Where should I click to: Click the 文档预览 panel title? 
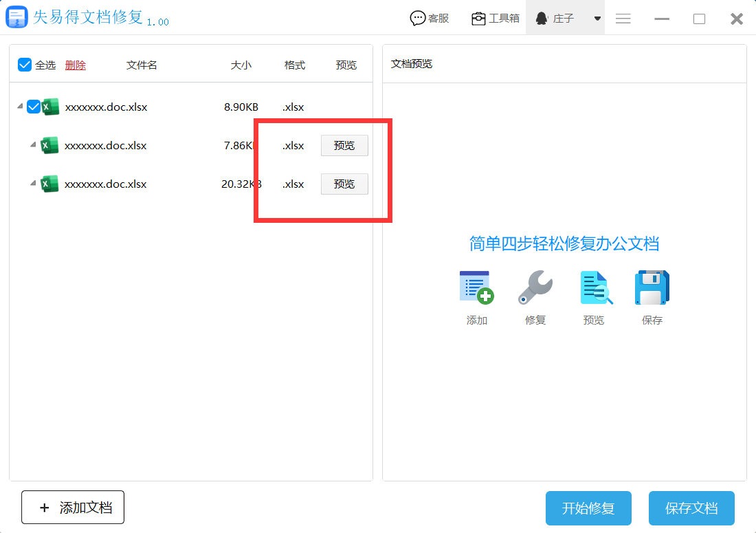[411, 64]
